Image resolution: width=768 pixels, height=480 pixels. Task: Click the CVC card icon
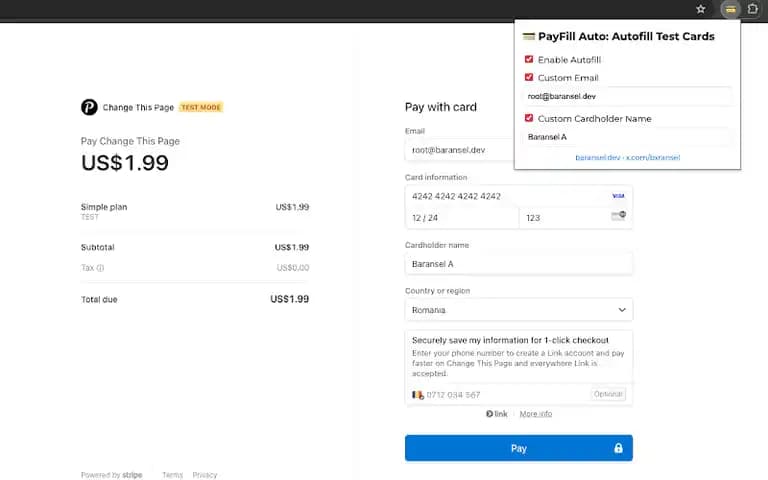click(x=619, y=216)
